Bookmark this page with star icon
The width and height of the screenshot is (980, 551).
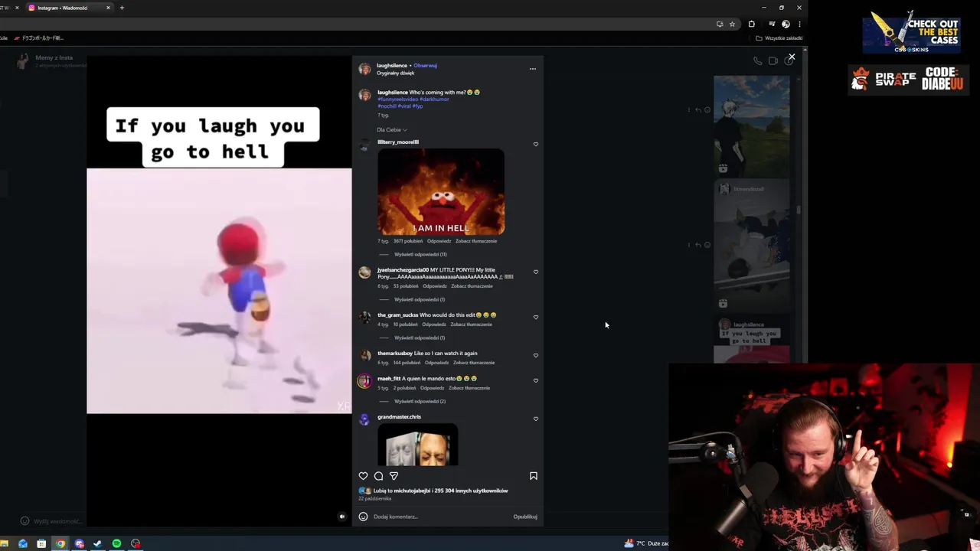pos(732,24)
